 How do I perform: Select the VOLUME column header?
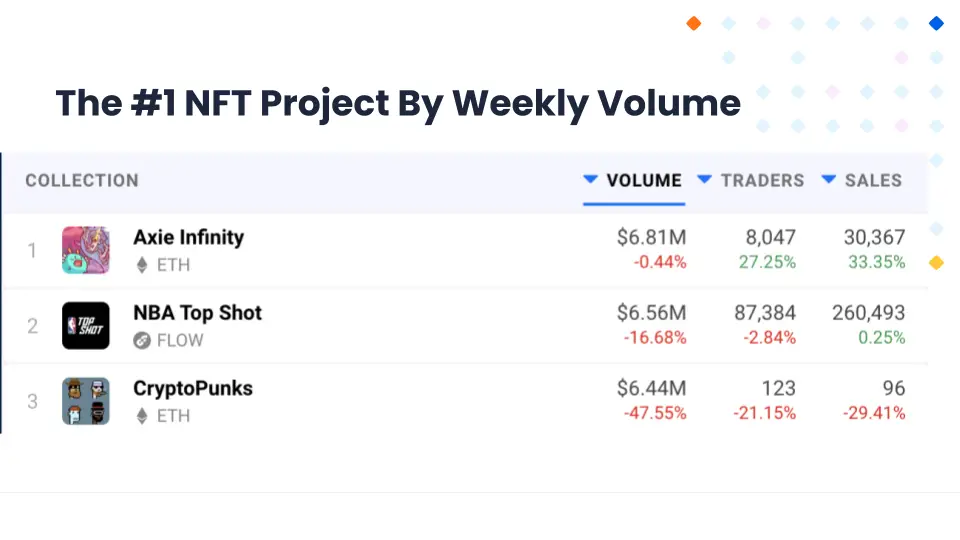(x=644, y=181)
